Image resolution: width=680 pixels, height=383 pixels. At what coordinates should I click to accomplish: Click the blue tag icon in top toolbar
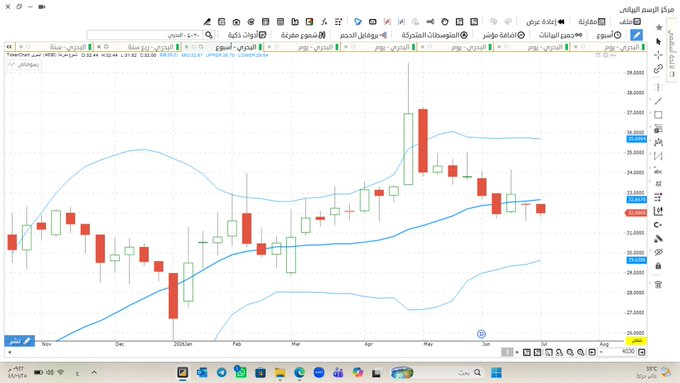tap(358, 22)
